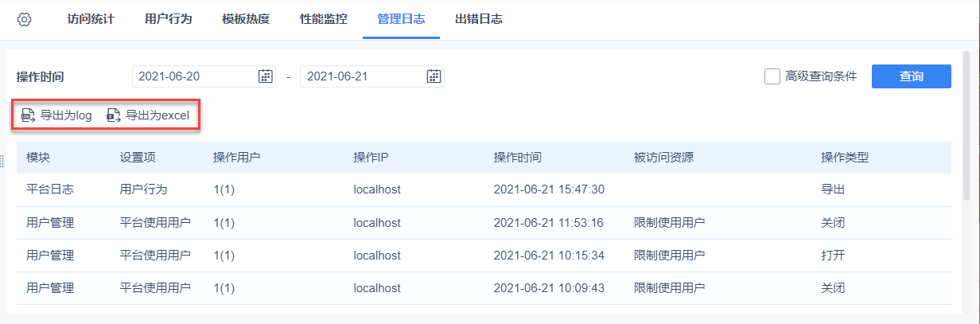The width and height of the screenshot is (980, 324).
Task: Go to the 性能监控 tab
Action: click(x=324, y=19)
